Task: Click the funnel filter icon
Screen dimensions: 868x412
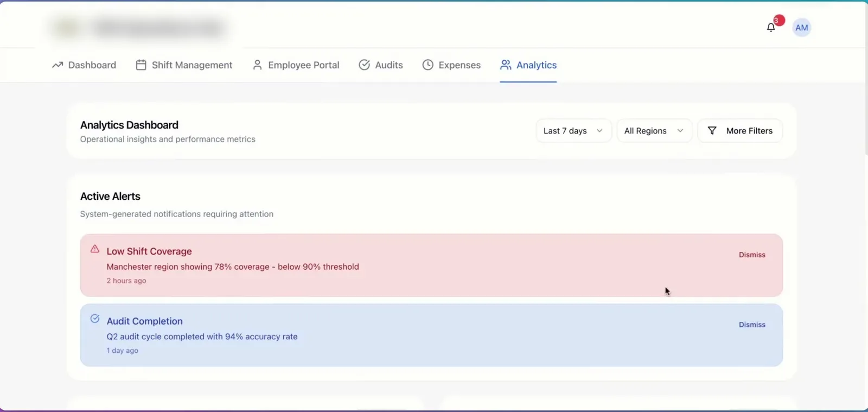Action: [x=712, y=131]
